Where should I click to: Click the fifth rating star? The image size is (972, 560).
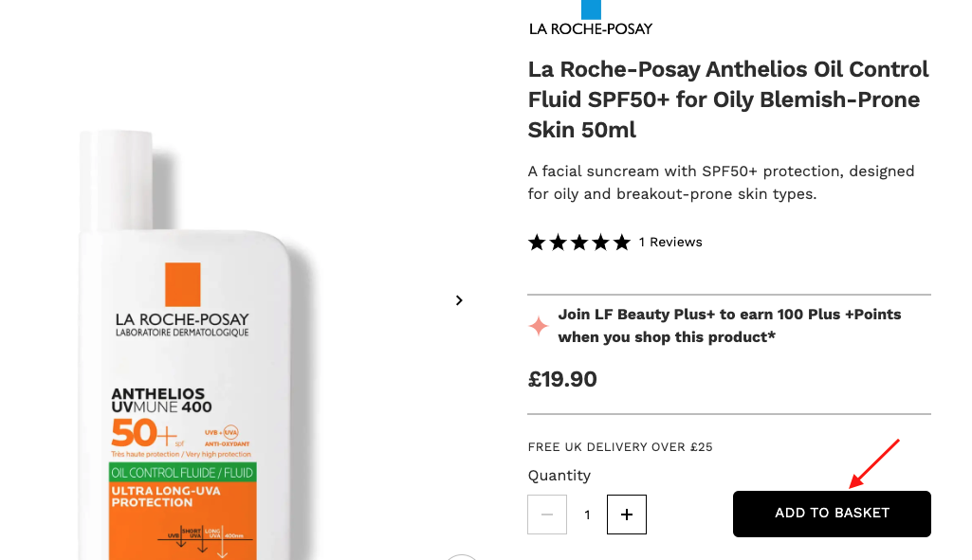(621, 243)
